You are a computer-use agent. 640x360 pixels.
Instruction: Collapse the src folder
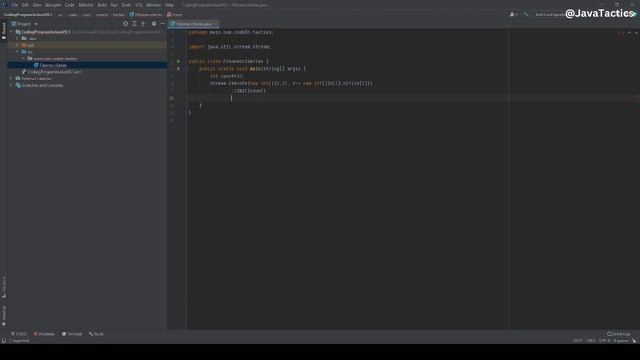[18, 52]
